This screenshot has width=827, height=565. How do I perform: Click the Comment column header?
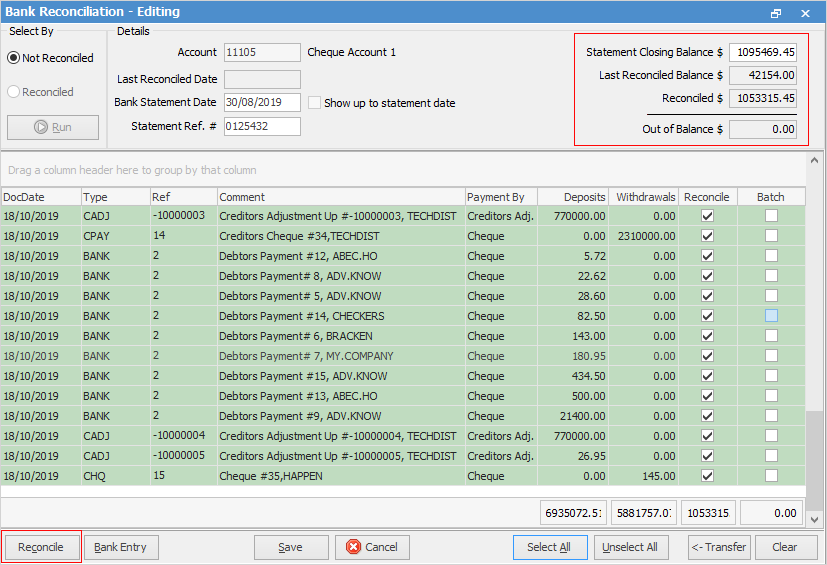coord(340,197)
